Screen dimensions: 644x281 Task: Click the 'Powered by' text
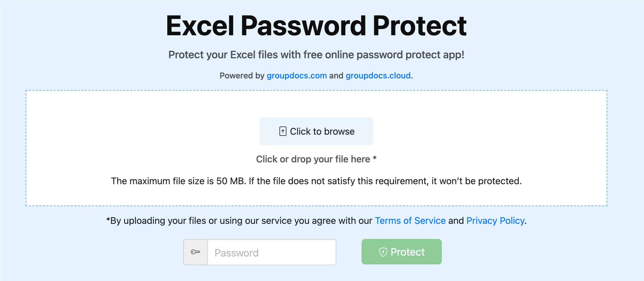(x=242, y=76)
